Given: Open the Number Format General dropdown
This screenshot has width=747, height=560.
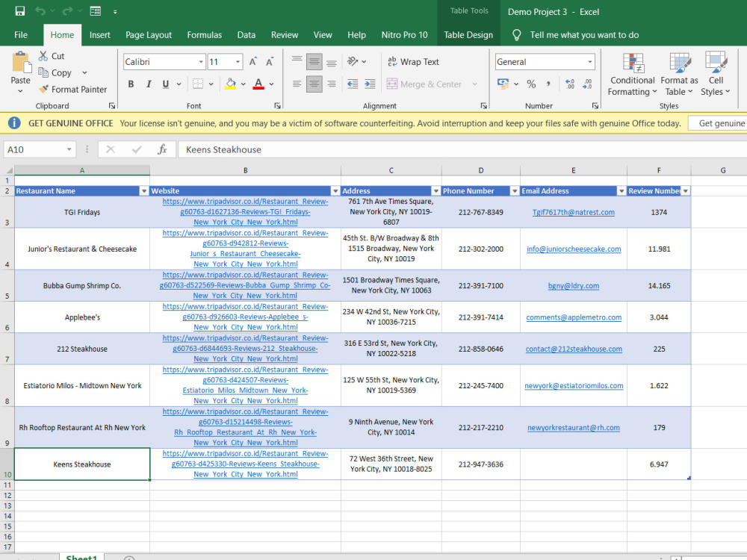Looking at the screenshot, I should pyautogui.click(x=590, y=62).
